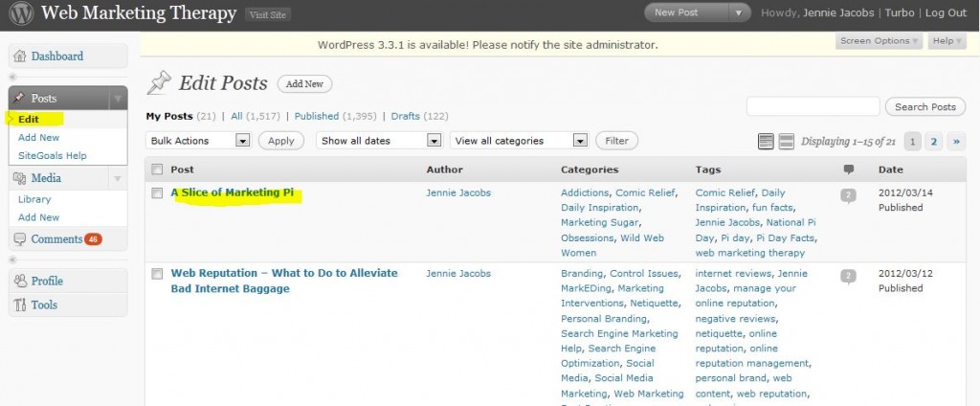The height and width of the screenshot is (406, 980).
Task: Click the WordPress logo icon
Action: [x=21, y=13]
